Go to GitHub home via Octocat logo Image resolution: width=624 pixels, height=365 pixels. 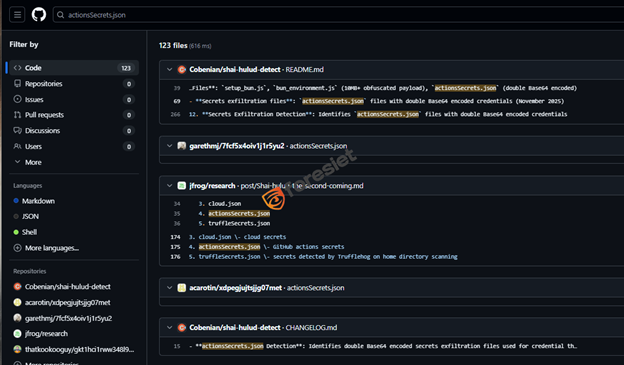click(39, 15)
